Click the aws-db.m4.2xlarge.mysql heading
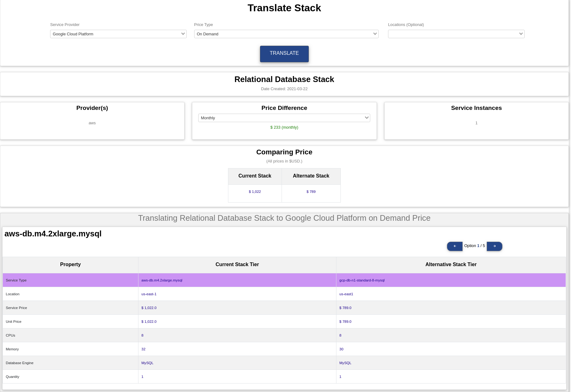Viewport: 571px width, 392px height. pos(53,234)
